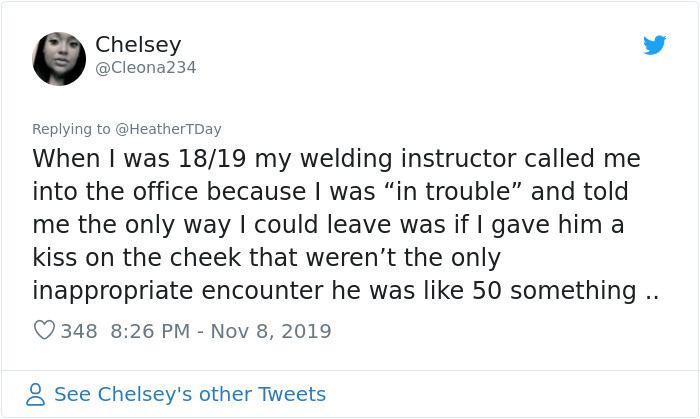Image resolution: width=700 pixels, height=419 pixels.
Task: Open the @Cleona234 handle
Action: (x=145, y=68)
